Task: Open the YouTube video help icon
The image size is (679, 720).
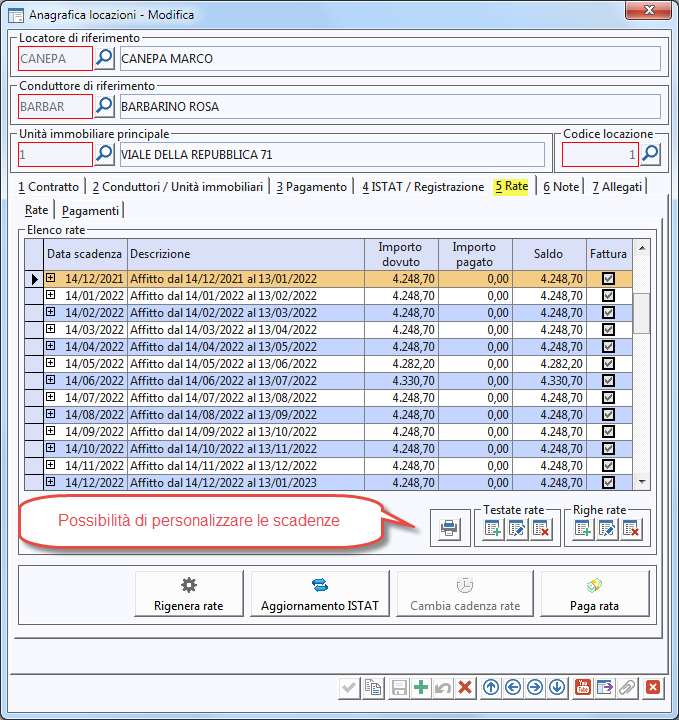Action: click(584, 687)
